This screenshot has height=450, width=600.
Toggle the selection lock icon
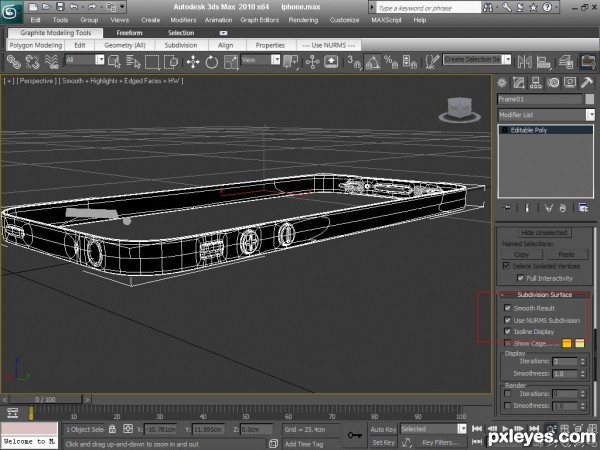112,429
